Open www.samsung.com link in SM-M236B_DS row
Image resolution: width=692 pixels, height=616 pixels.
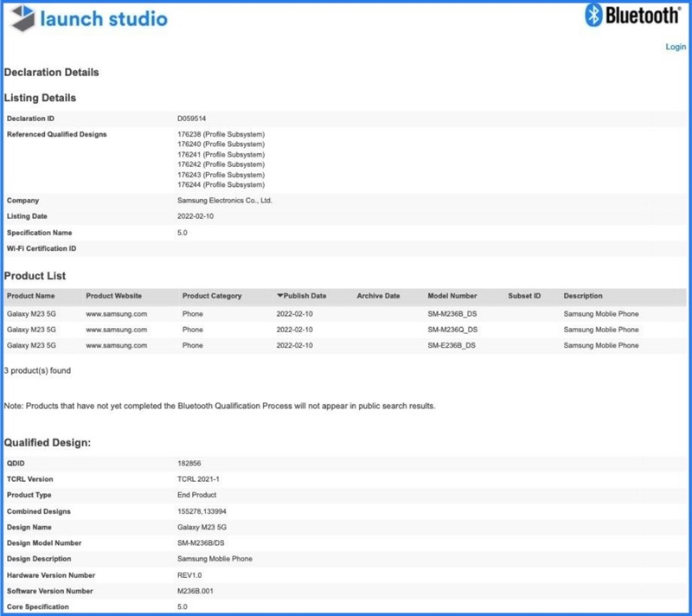pyautogui.click(x=116, y=313)
